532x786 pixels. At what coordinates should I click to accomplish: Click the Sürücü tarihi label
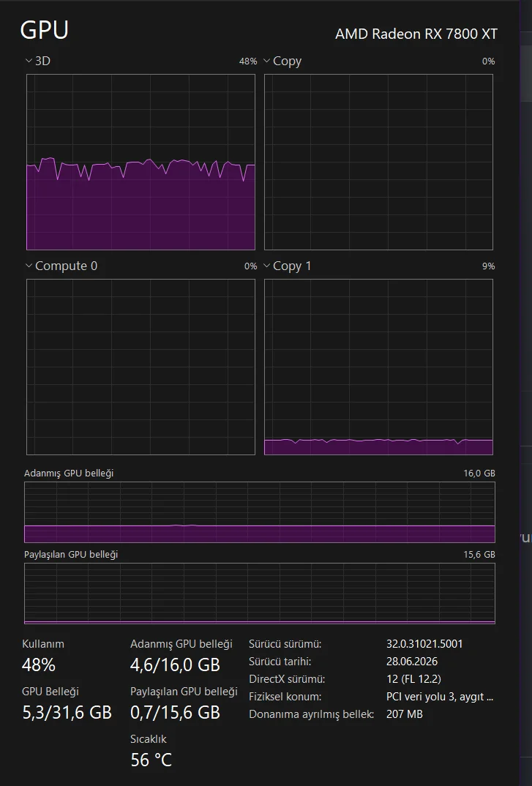pos(280,662)
